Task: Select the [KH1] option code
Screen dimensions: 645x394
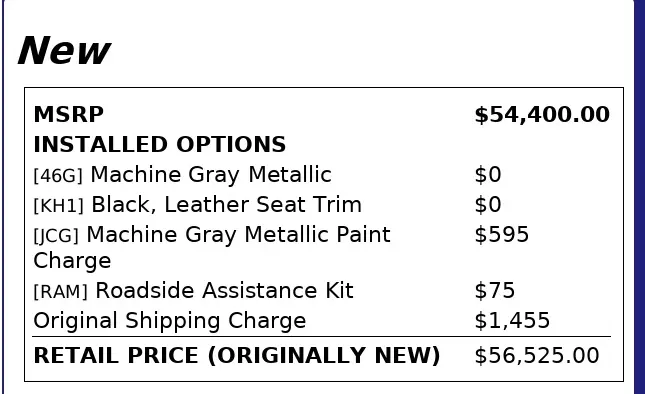Action: (58, 206)
